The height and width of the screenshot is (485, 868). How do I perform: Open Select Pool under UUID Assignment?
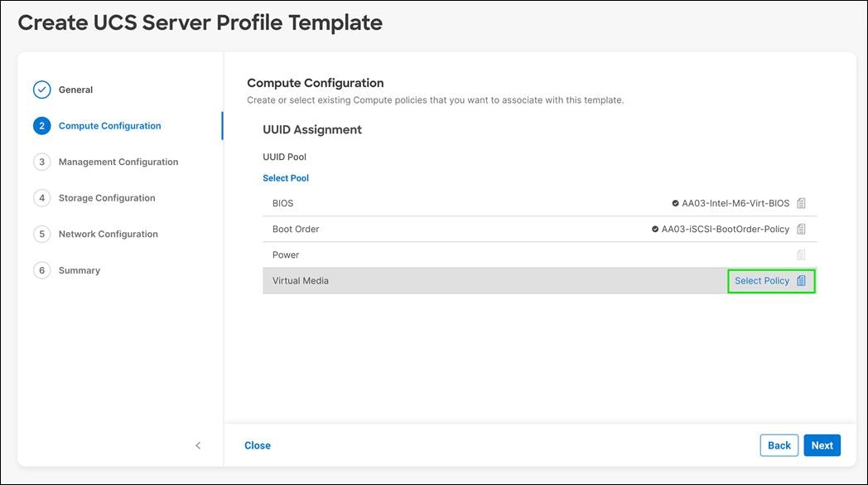285,177
